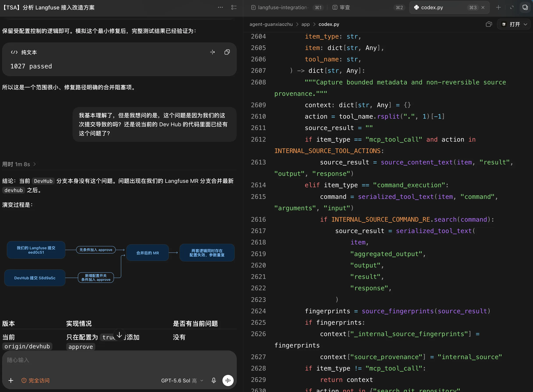Click the 无条件加入 approve diagram label
This screenshot has height=392, width=533.
tap(96, 250)
